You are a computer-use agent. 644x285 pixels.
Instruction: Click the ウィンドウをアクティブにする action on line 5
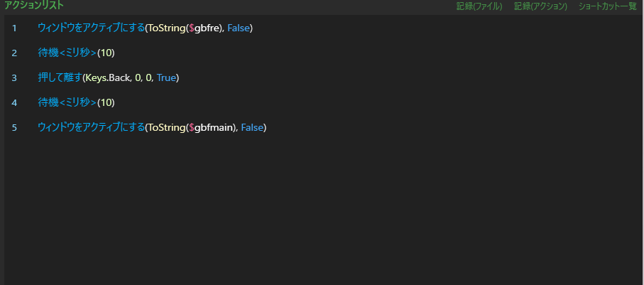(x=91, y=127)
